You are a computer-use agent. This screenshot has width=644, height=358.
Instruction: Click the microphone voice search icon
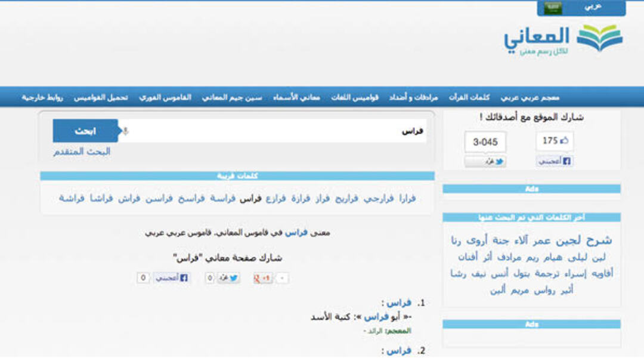coord(126,131)
